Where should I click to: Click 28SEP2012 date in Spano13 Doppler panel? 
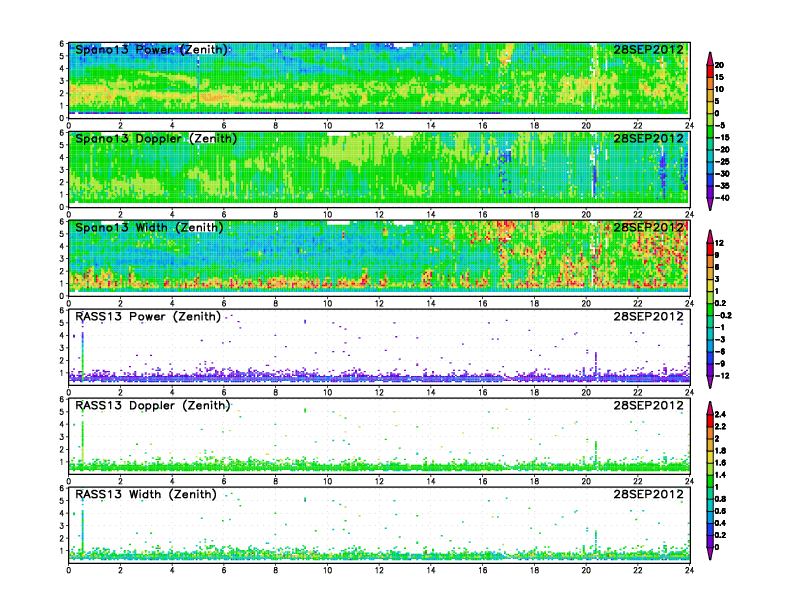648,138
